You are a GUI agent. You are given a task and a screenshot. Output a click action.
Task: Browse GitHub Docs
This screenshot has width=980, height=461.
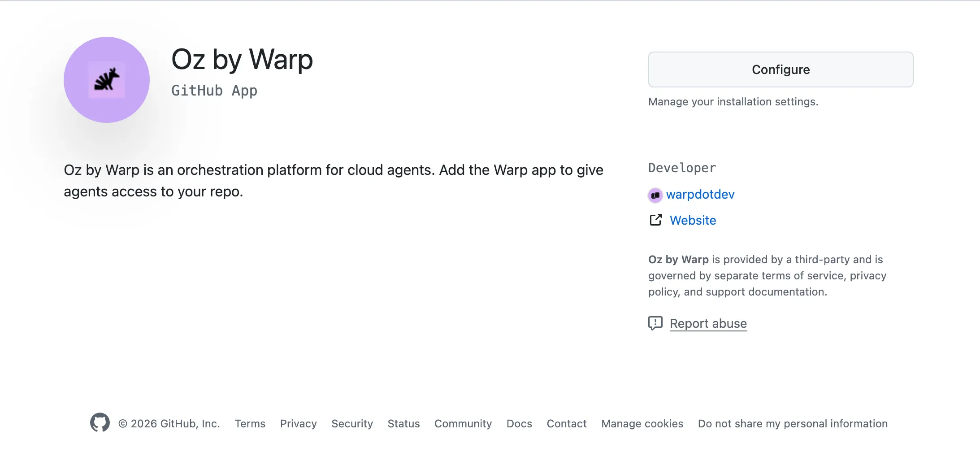pyautogui.click(x=519, y=423)
